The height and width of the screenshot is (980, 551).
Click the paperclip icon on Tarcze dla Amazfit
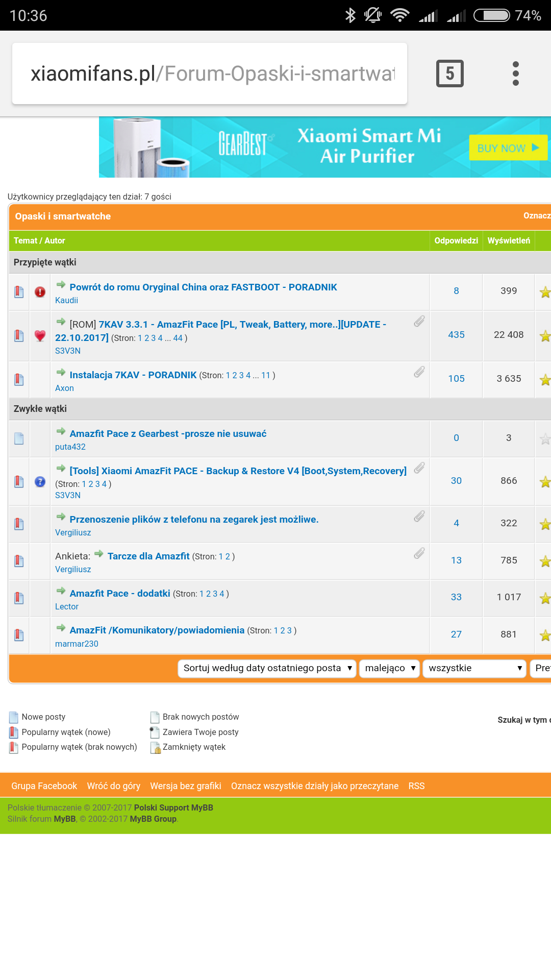coord(419,553)
